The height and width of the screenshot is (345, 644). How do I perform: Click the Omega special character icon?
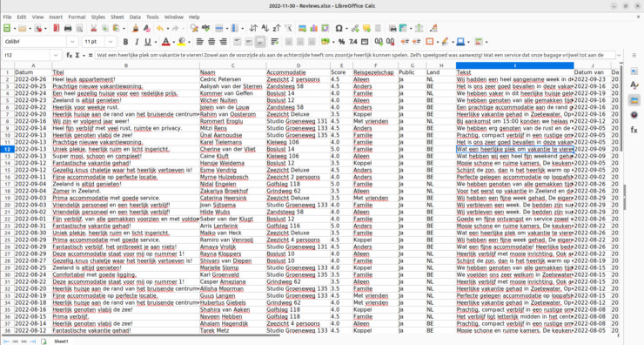click(339, 29)
